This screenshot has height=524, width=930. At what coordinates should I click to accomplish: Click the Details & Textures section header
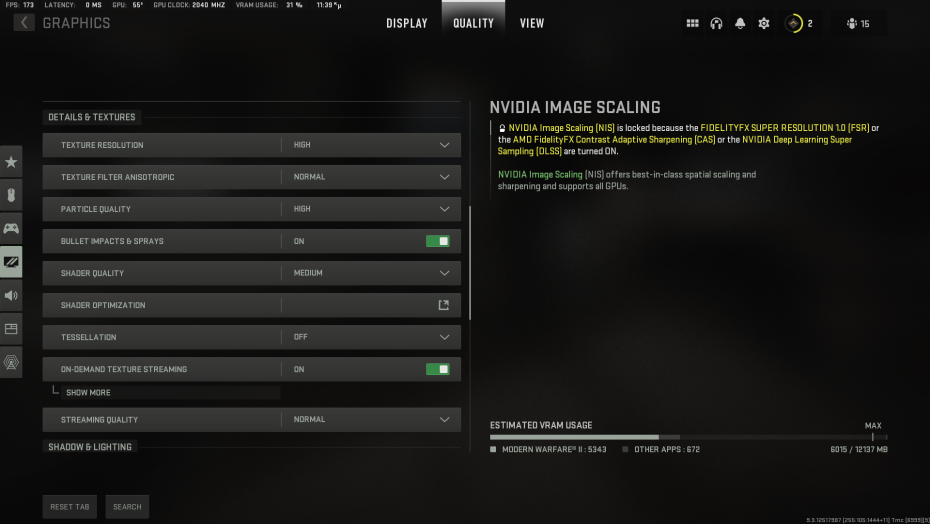92,117
